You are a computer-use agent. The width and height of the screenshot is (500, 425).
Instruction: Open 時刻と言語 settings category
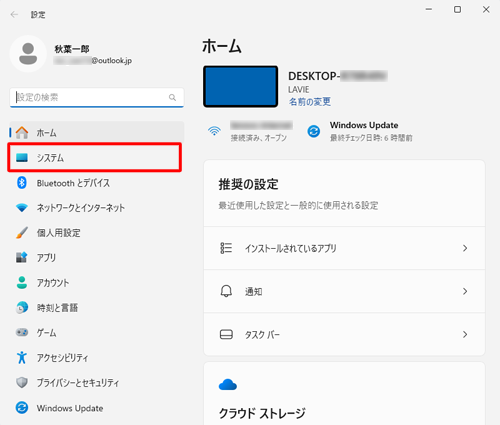point(96,307)
